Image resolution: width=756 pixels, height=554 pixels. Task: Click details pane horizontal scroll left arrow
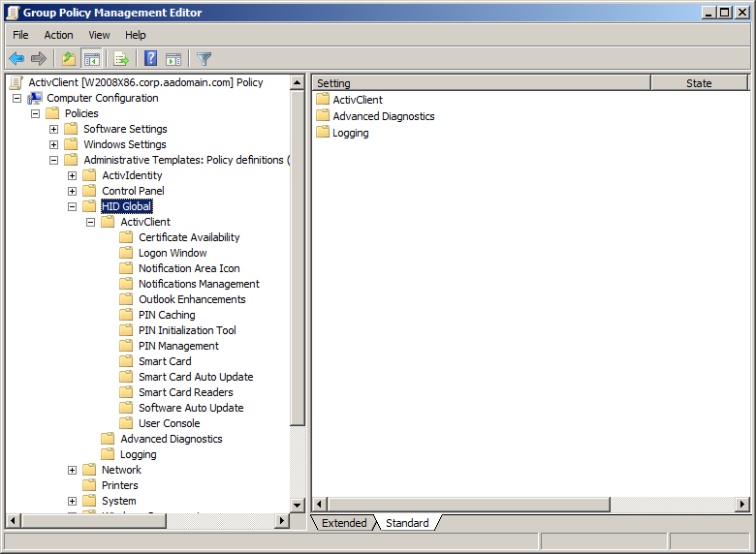click(x=319, y=505)
